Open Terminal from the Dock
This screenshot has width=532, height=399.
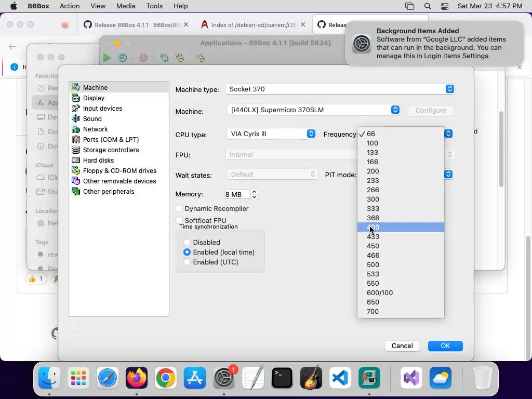coord(282,378)
